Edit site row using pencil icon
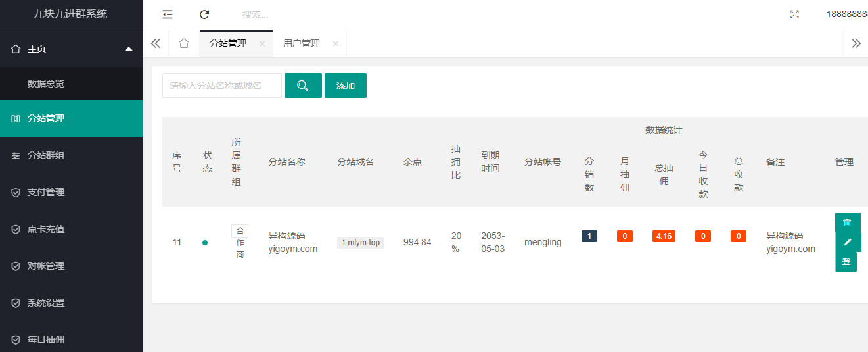 847,242
